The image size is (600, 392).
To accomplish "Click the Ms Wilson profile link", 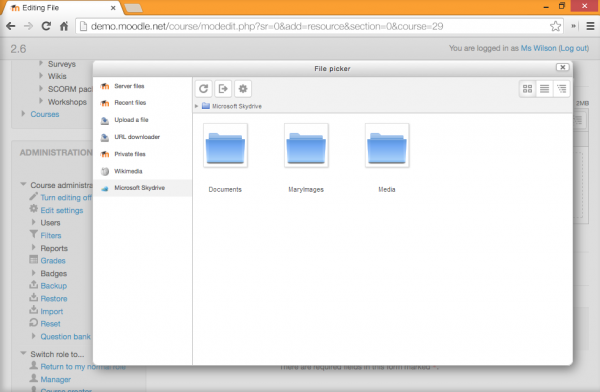I will [538, 48].
